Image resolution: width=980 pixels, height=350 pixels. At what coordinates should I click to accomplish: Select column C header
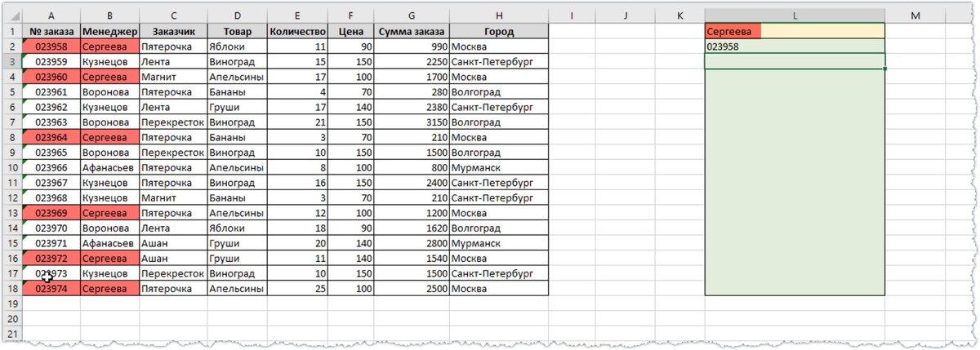[x=172, y=16]
